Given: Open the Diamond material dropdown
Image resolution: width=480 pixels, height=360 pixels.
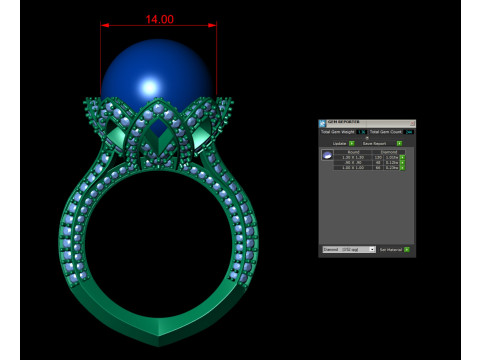Looking at the screenshot, I should 349,249.
